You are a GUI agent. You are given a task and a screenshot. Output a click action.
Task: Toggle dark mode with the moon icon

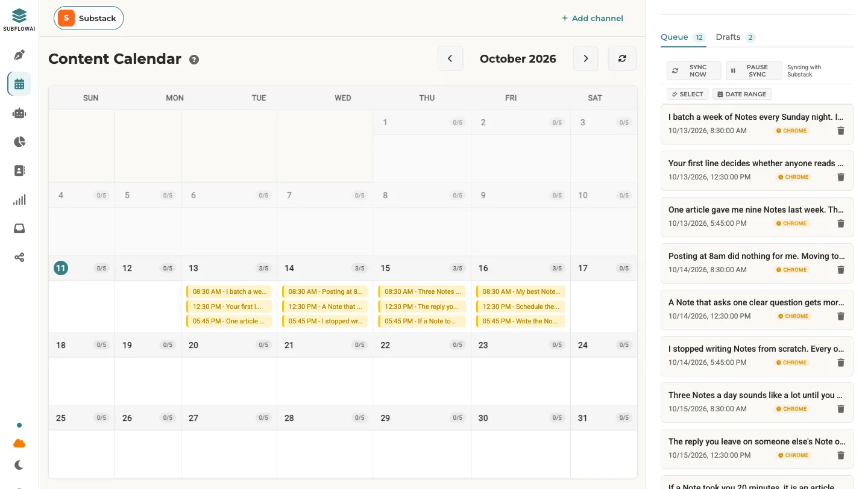point(19,465)
